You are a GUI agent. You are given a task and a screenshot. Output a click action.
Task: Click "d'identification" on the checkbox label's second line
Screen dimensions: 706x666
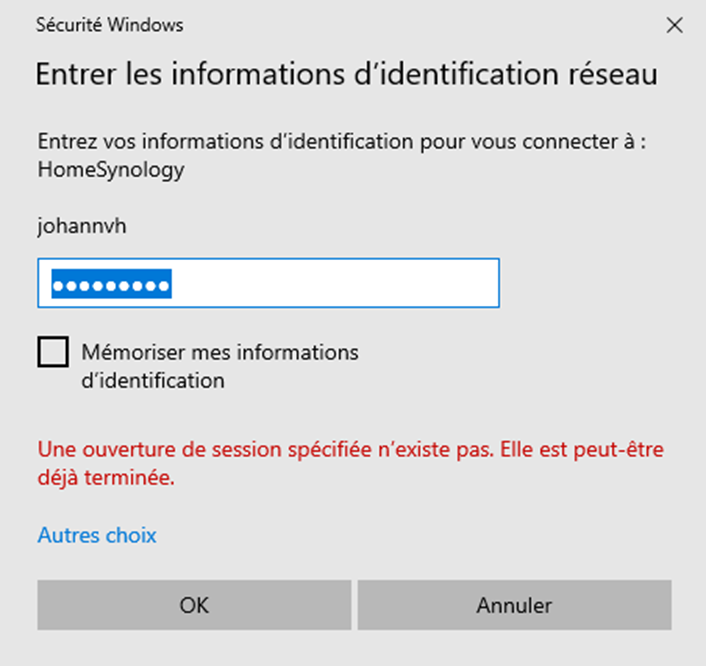coord(152,381)
